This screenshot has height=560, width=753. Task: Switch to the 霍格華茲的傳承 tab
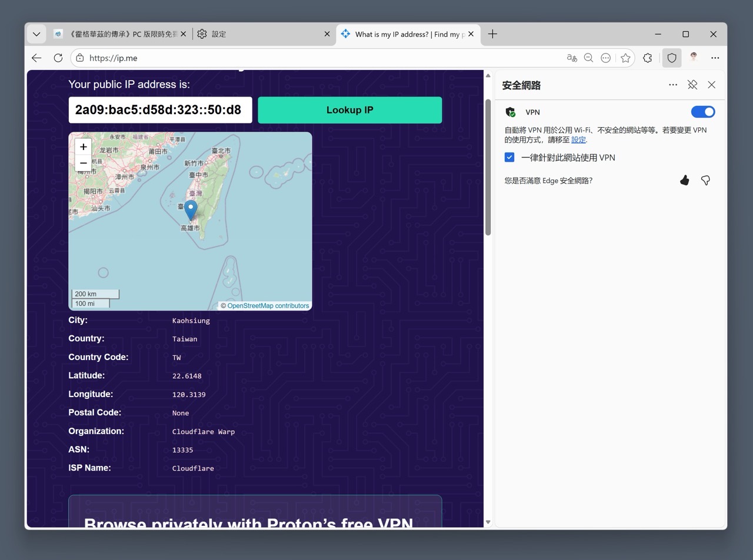click(118, 34)
